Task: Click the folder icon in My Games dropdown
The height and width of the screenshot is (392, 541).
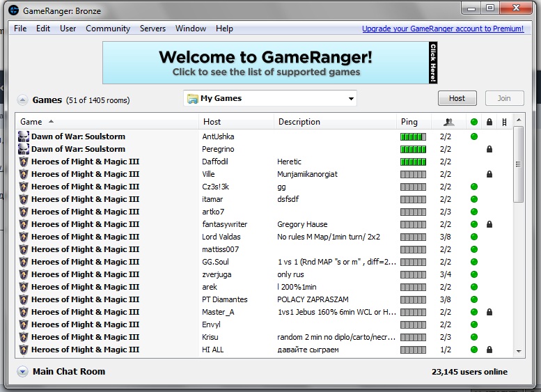Action: pyautogui.click(x=193, y=99)
